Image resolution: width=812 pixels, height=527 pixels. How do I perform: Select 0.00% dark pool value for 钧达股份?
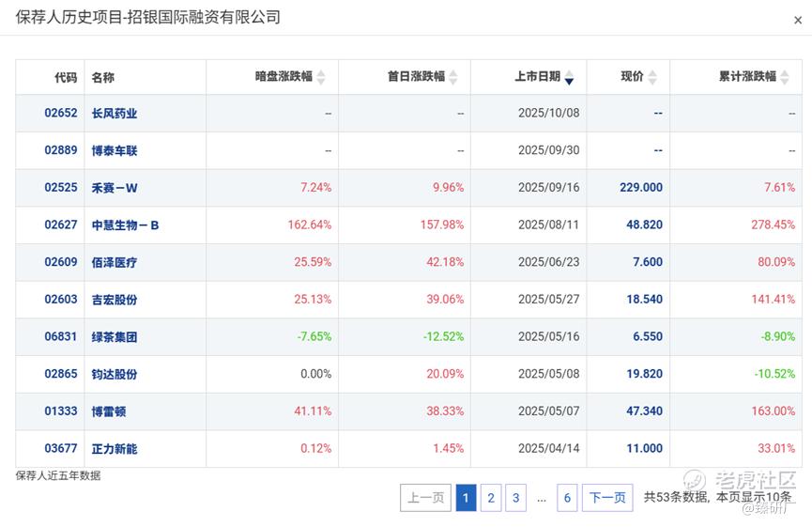pos(316,374)
